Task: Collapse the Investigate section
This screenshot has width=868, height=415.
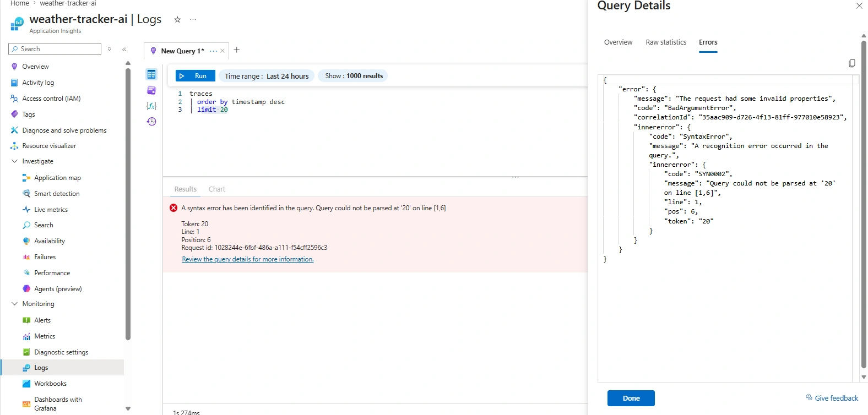Action: click(14, 161)
